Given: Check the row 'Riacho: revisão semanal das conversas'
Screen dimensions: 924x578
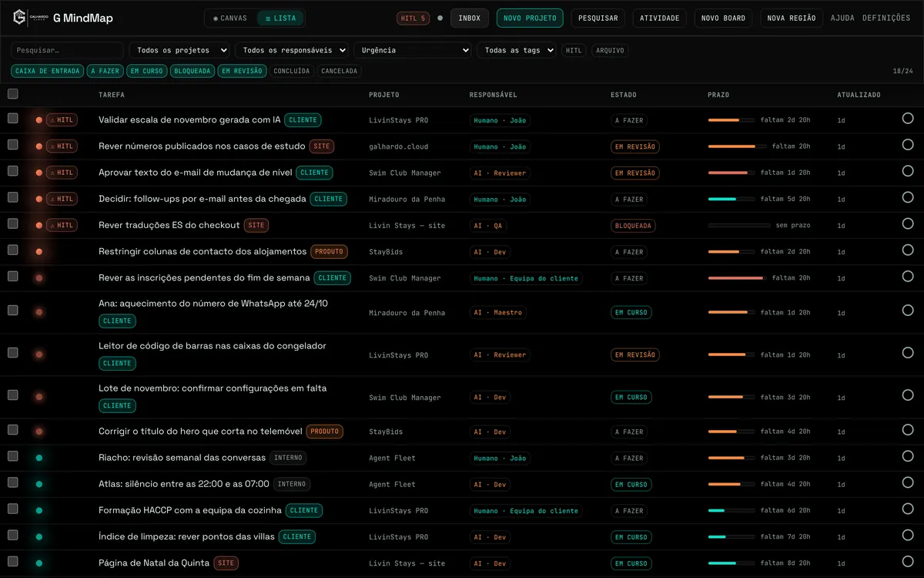Looking at the screenshot, I should point(12,456).
